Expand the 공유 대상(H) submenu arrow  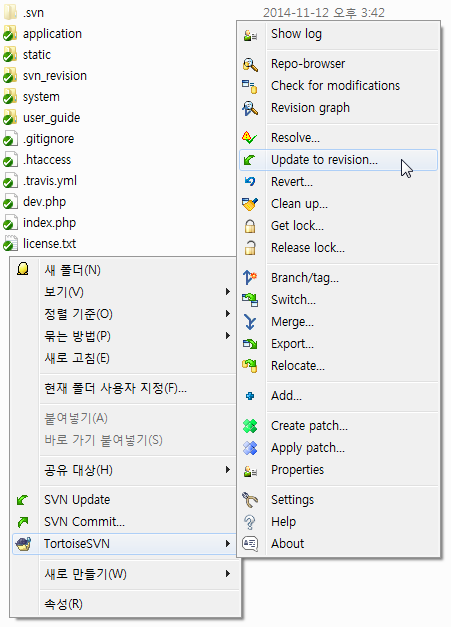227,470
